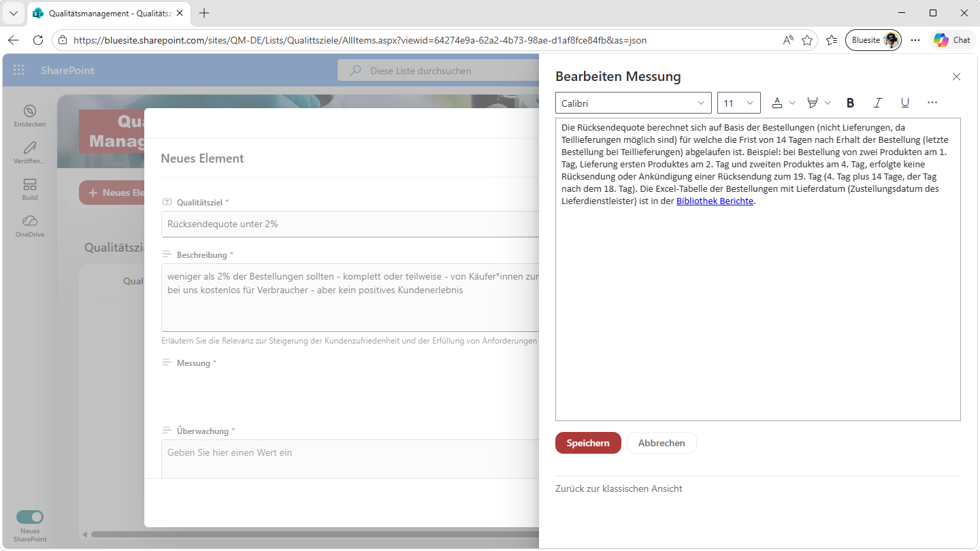This screenshot has width=980, height=551.
Task: Expand the font size dropdown
Action: (738, 103)
